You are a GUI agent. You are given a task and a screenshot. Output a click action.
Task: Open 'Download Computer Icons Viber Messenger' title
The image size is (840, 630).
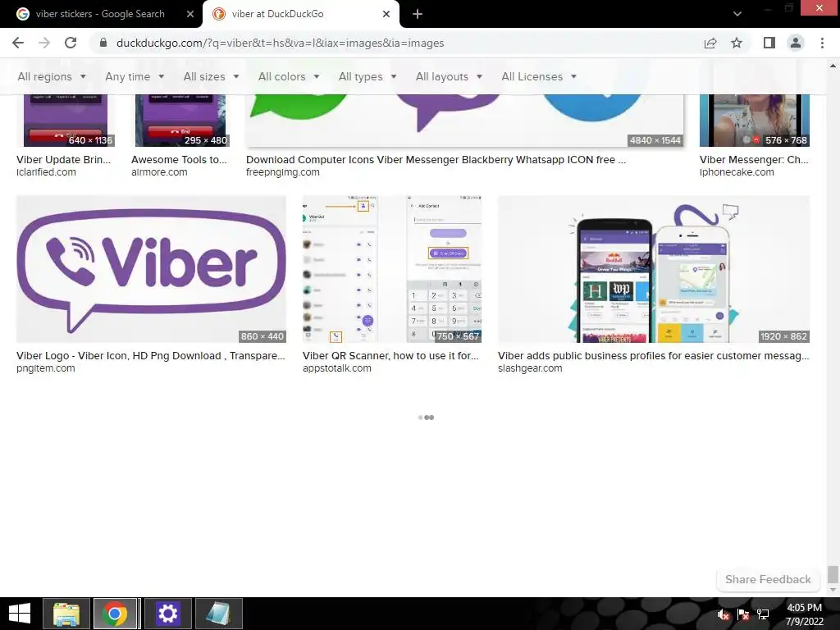point(436,160)
